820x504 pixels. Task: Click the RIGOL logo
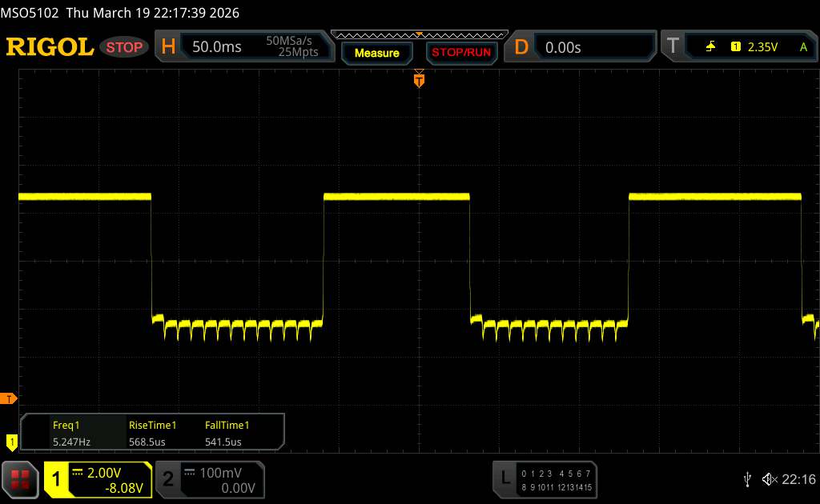50,47
